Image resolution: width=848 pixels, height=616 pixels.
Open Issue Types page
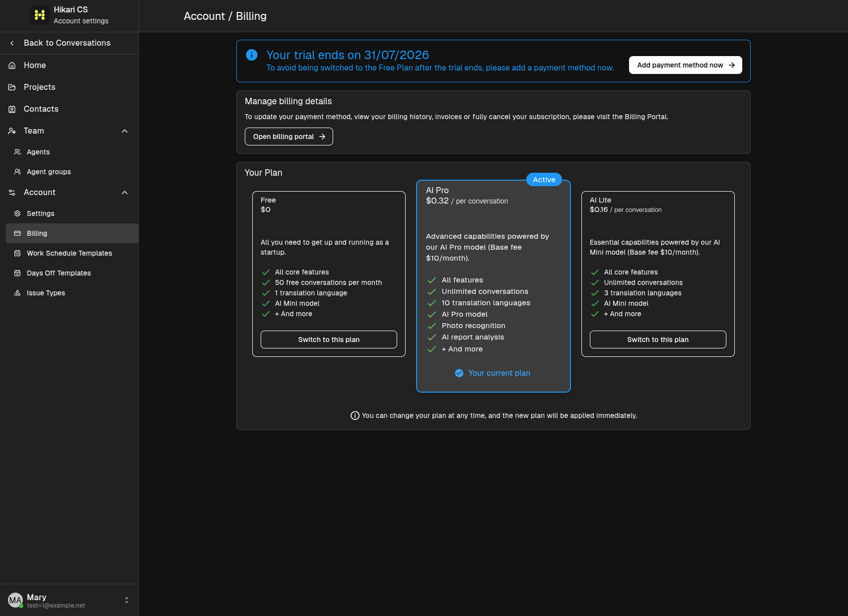72,293
